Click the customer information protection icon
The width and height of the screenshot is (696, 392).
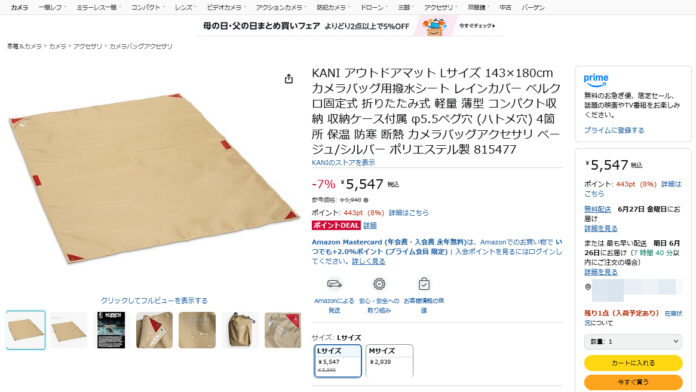[x=424, y=284]
